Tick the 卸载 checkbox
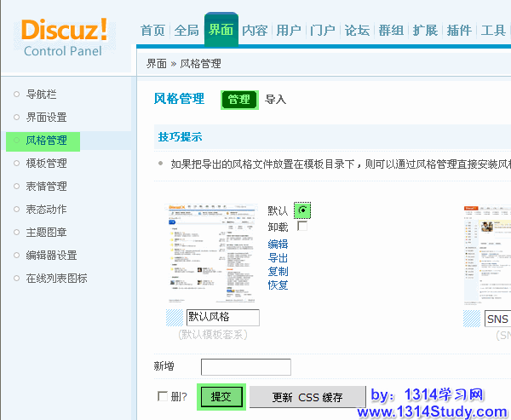This screenshot has height=420, width=511. tap(302, 227)
